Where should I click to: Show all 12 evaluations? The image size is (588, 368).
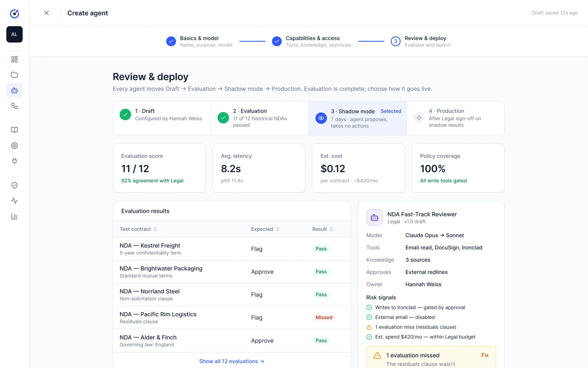232,361
